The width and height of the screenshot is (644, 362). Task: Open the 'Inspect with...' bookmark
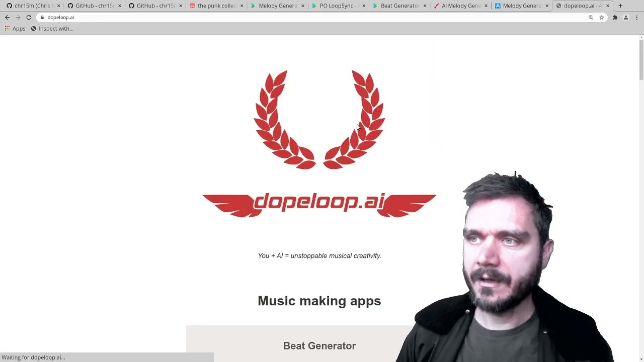(x=52, y=29)
